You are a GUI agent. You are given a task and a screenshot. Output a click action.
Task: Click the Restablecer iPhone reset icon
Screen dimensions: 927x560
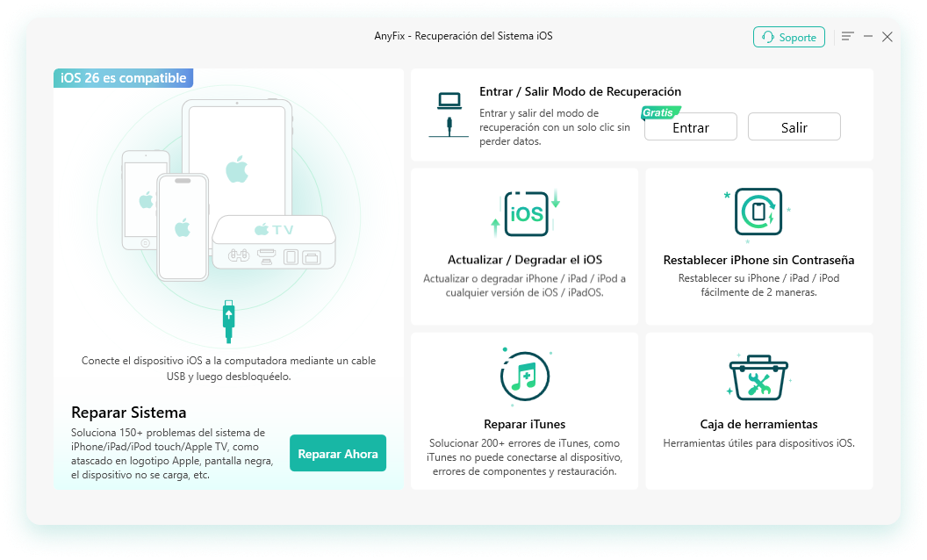click(x=758, y=212)
